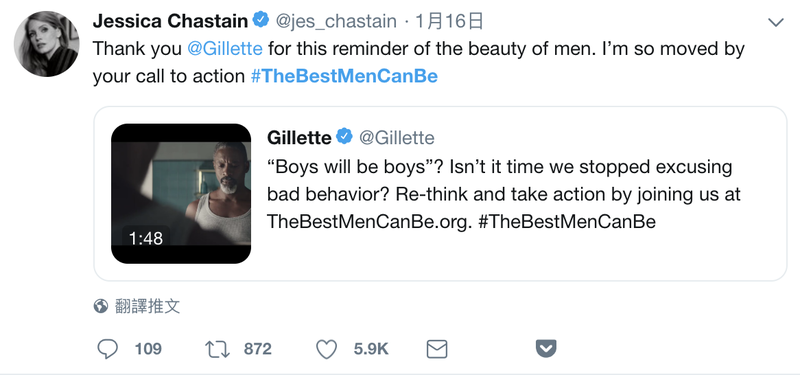Retweet this post via retweet icon
The image size is (800, 375).
[x=217, y=349]
